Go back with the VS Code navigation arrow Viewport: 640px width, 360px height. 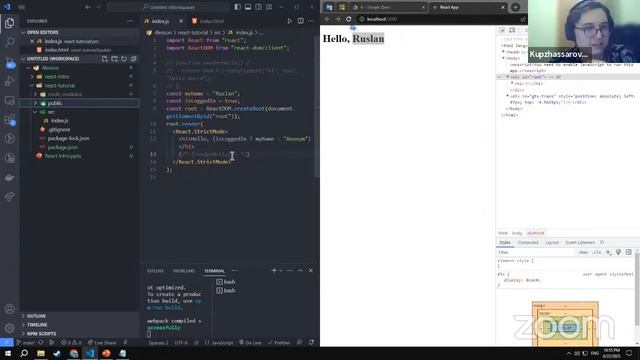[x=88, y=7]
